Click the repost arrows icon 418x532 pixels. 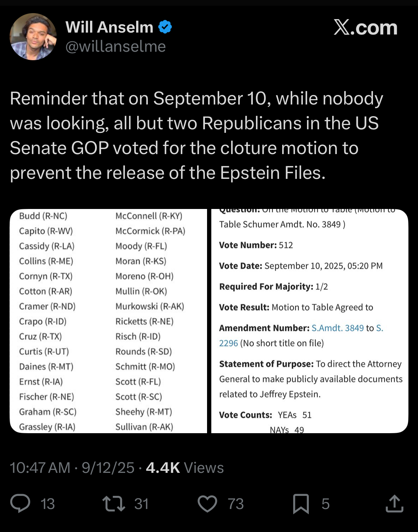pyautogui.click(x=113, y=504)
